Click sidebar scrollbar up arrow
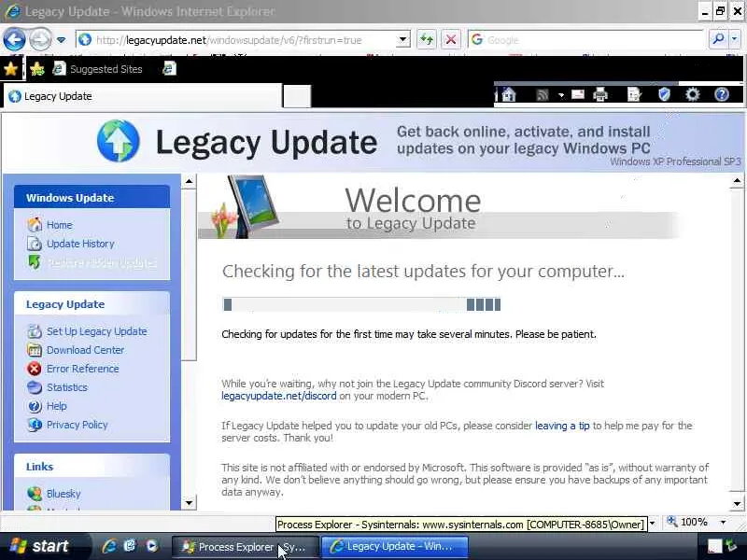The image size is (747, 560). (x=190, y=181)
